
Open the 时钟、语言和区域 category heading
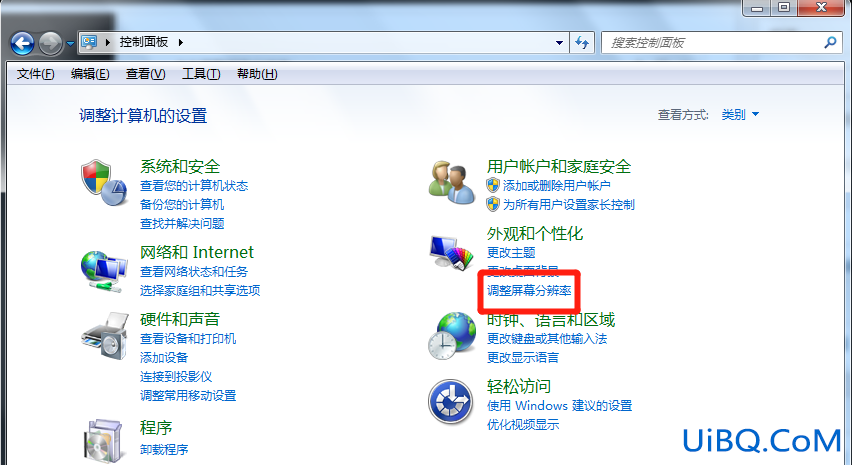click(x=551, y=319)
